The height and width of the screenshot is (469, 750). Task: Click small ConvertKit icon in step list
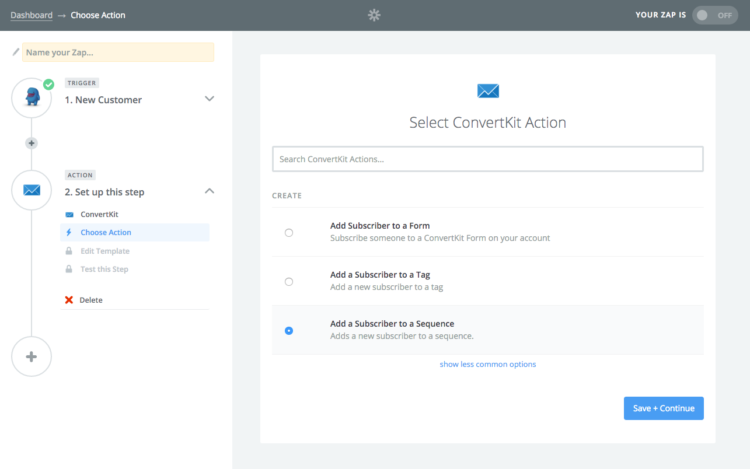tap(69, 215)
